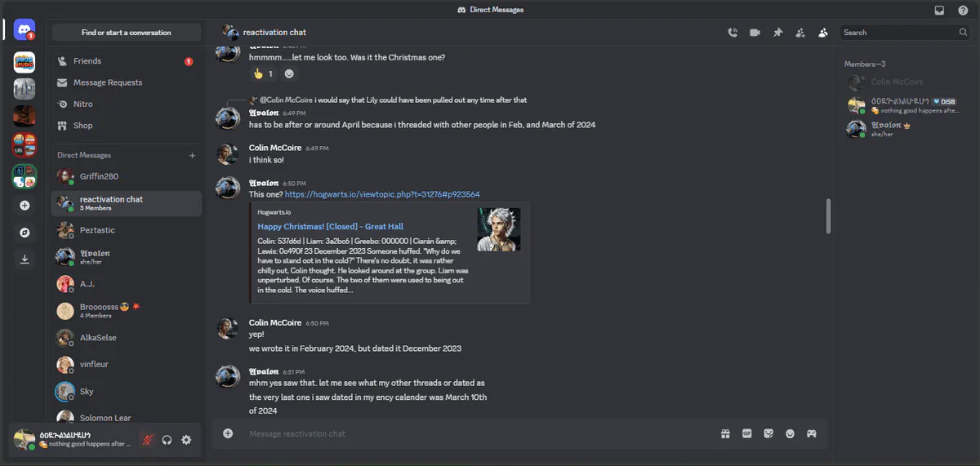Open the inbox icon in title bar

pos(940,10)
